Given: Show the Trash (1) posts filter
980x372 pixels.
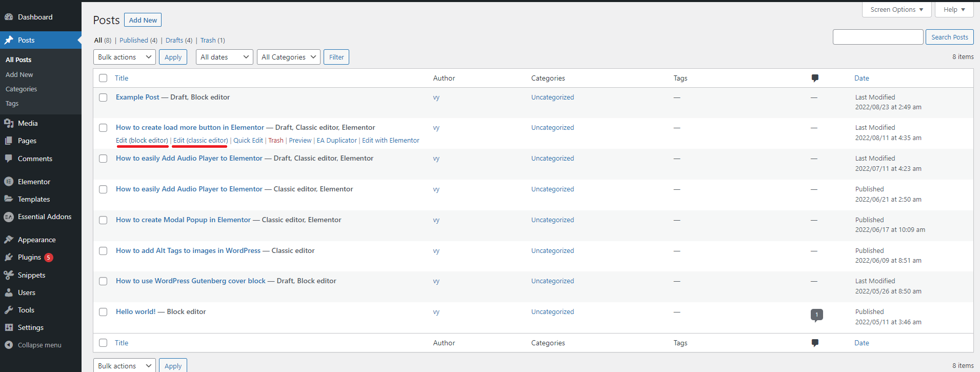Looking at the screenshot, I should (213, 40).
